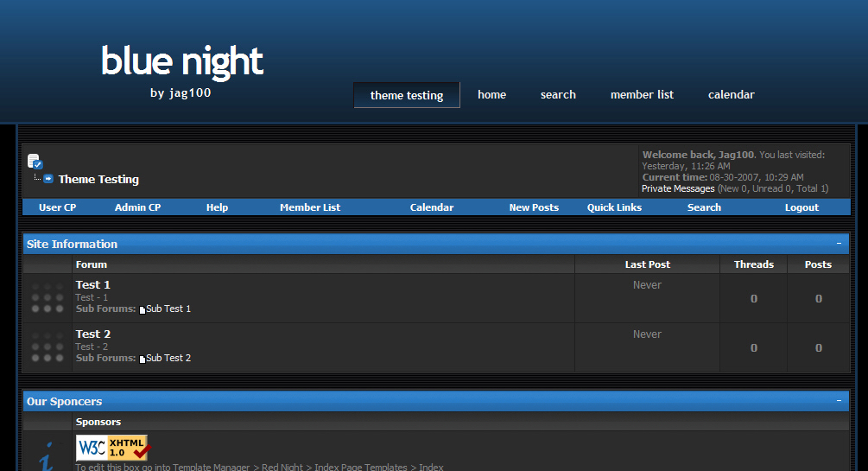Open the calendar tab in header
Screen dimensions: 868x471
[731, 95]
